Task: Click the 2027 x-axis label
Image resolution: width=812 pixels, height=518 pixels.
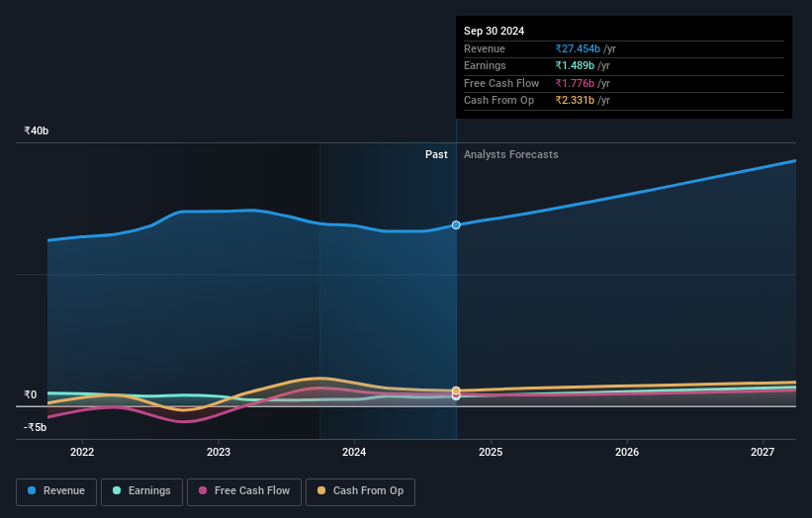Action: point(763,453)
